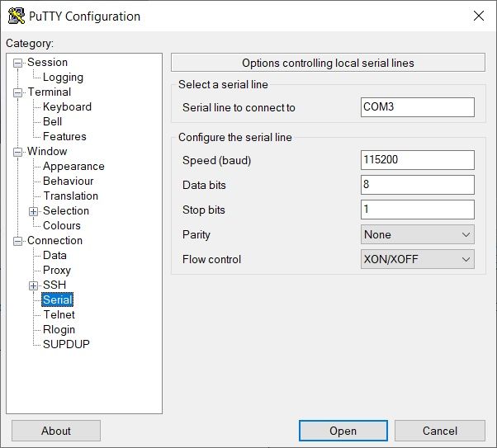
Task: Click the Open button
Action: point(343,431)
